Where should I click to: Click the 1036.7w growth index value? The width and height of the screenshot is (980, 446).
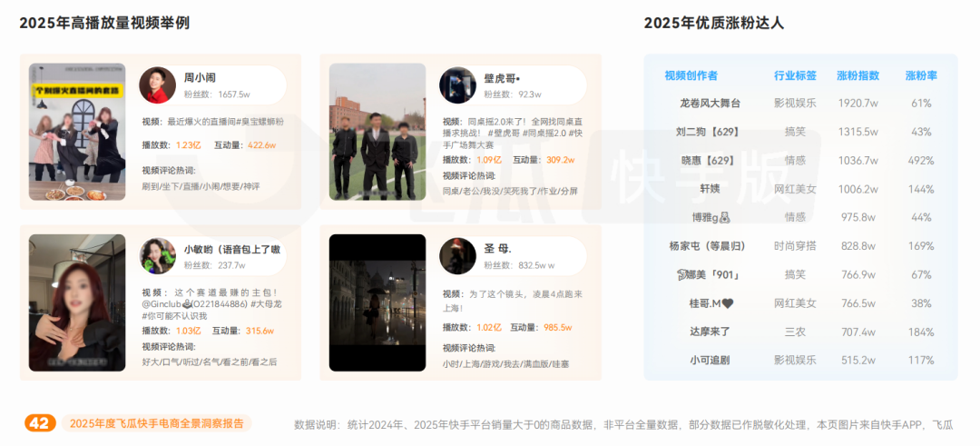click(858, 161)
